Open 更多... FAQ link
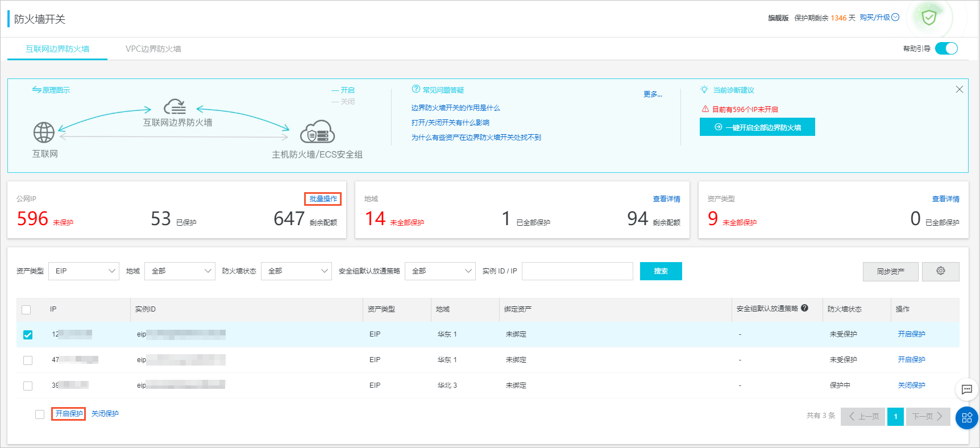The image size is (980, 448). click(653, 94)
